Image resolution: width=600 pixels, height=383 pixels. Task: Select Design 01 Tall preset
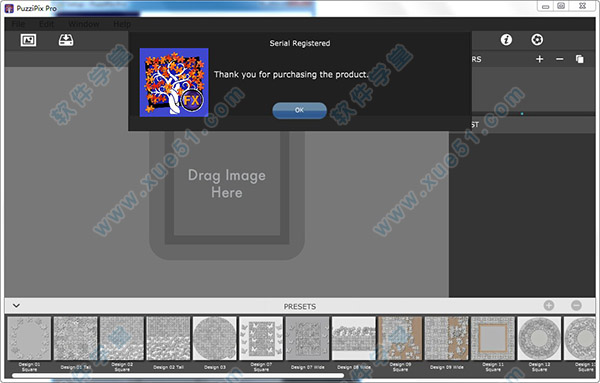[76, 338]
